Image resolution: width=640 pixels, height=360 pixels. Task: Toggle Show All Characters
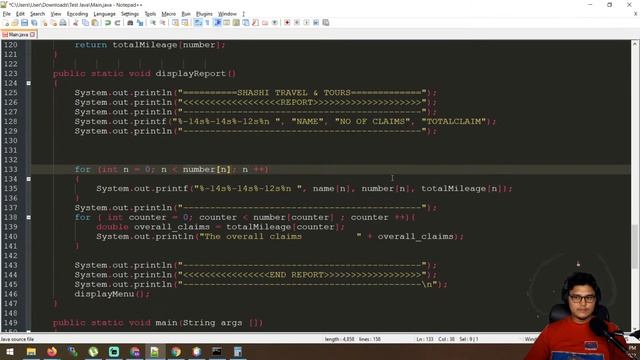(x=207, y=22)
